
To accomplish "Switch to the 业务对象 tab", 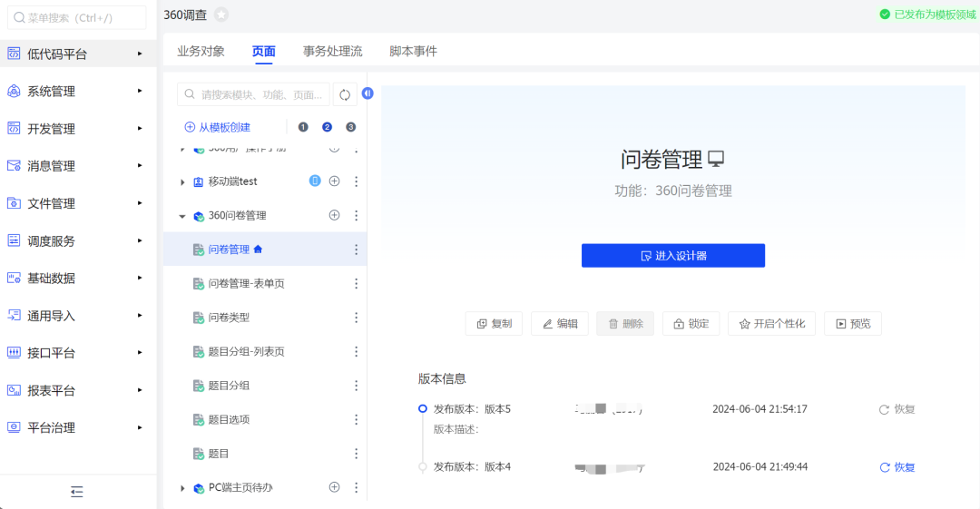I will click(201, 52).
